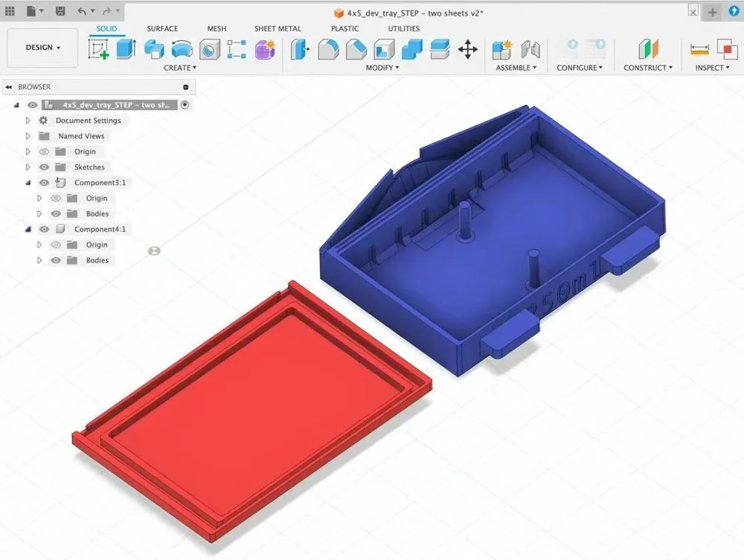Open the data panel grid icon
Image resolution: width=744 pixels, height=560 pixels.
[x=10, y=11]
